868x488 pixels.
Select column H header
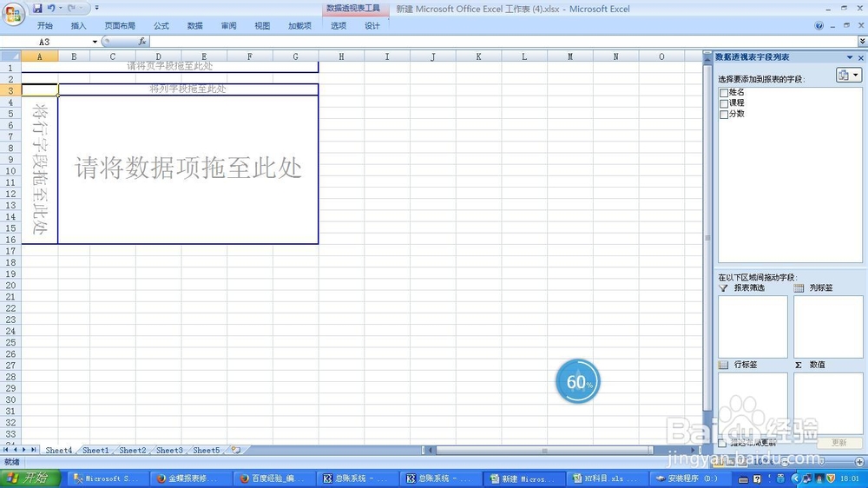point(341,56)
